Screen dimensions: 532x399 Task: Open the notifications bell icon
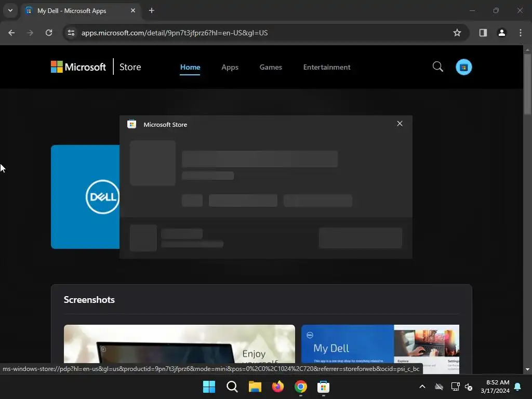518,387
